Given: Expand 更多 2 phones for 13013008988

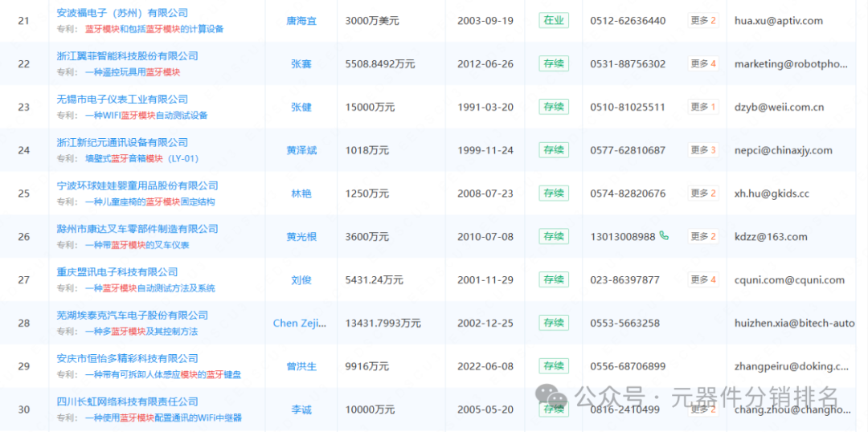Looking at the screenshot, I should (x=703, y=236).
